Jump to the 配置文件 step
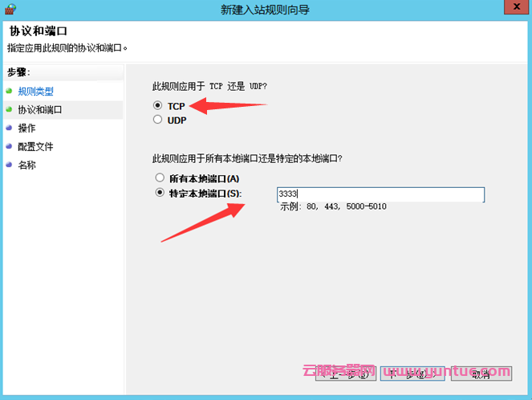 pyautogui.click(x=36, y=146)
